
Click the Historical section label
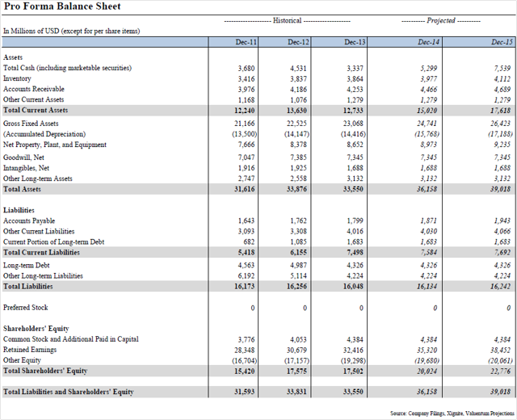(x=288, y=21)
